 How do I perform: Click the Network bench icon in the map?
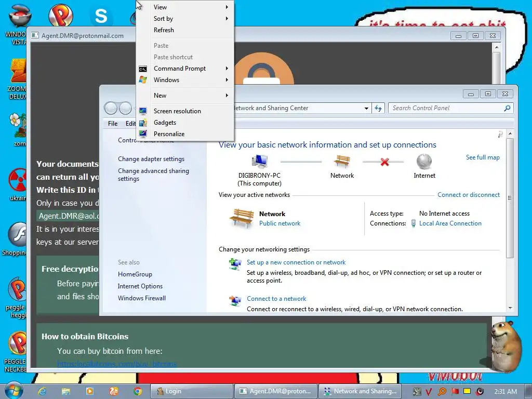(342, 162)
